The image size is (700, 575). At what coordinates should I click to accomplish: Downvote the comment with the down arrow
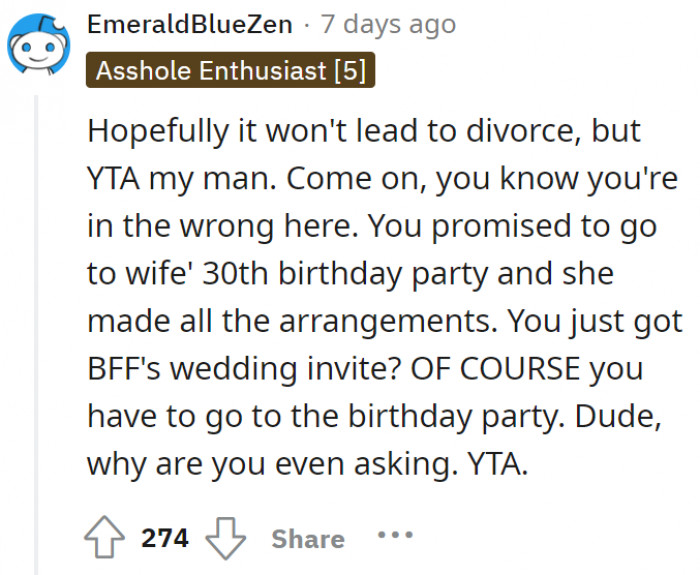[x=225, y=539]
